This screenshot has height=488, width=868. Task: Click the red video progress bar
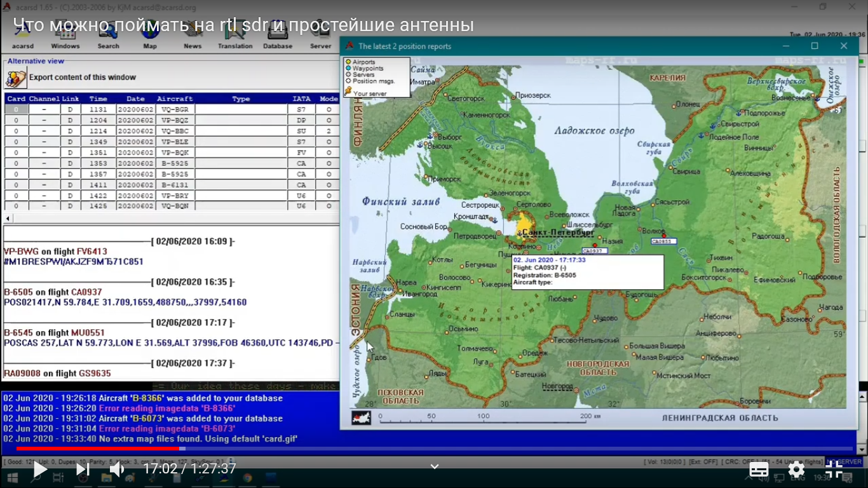coord(95,449)
